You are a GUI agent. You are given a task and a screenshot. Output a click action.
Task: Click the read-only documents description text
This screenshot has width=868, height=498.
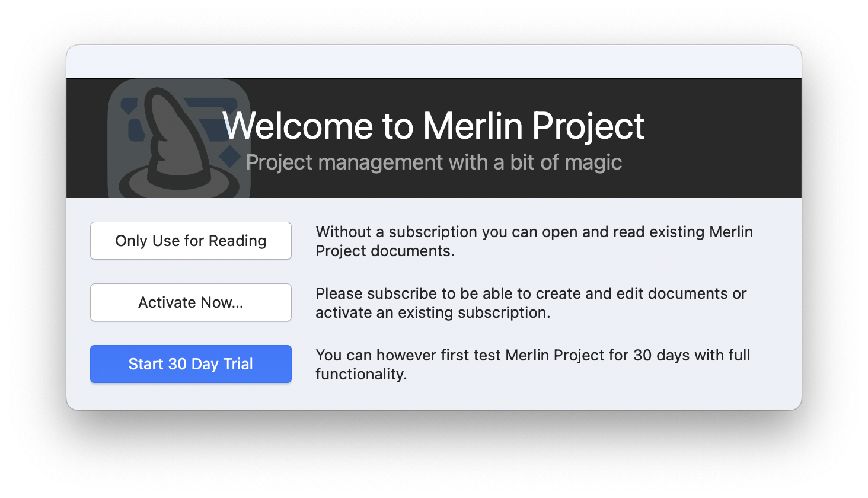[534, 241]
